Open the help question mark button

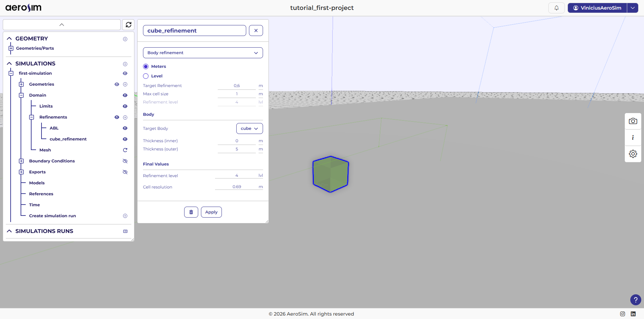635,300
